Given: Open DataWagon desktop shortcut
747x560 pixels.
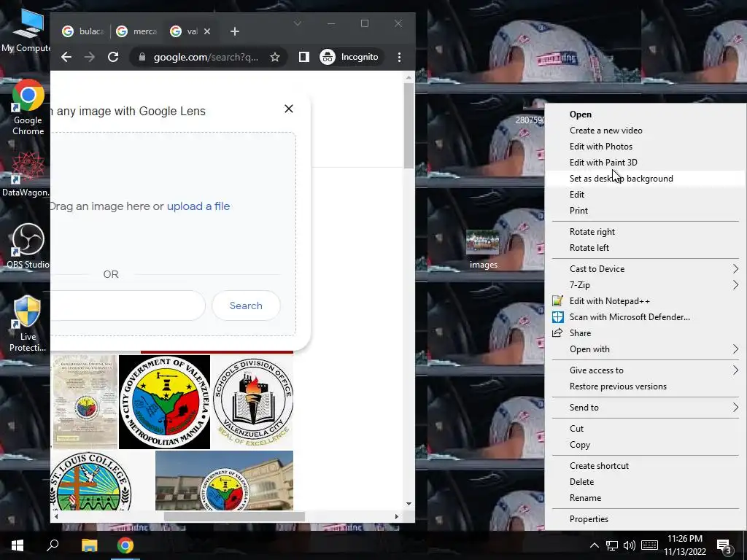Looking at the screenshot, I should point(26,174).
